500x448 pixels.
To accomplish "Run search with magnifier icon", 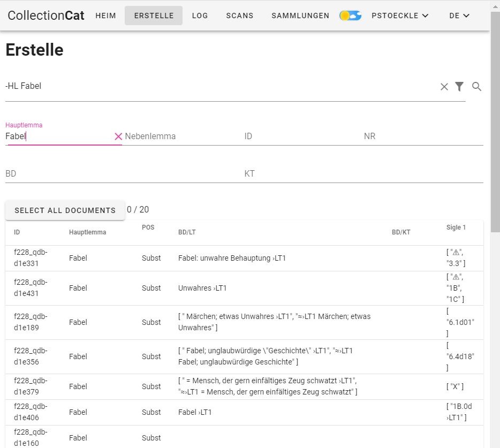I will coord(477,86).
